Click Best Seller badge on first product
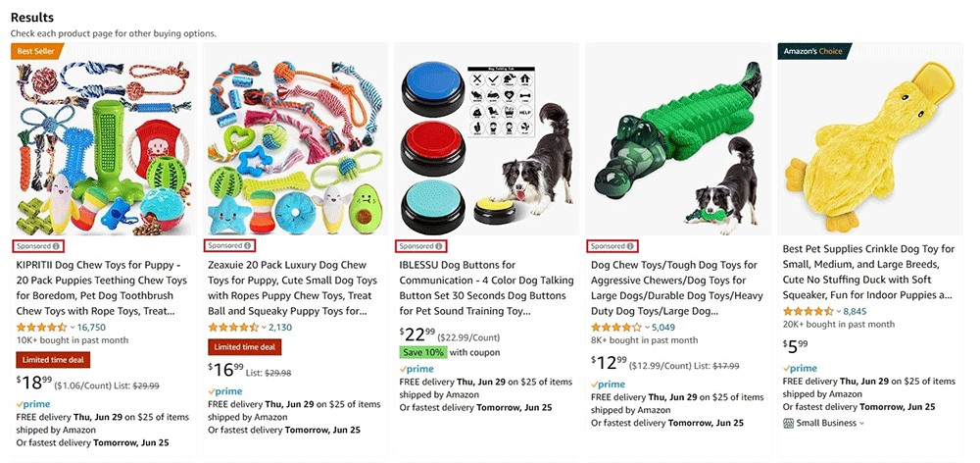The image size is (980, 463). (37, 51)
